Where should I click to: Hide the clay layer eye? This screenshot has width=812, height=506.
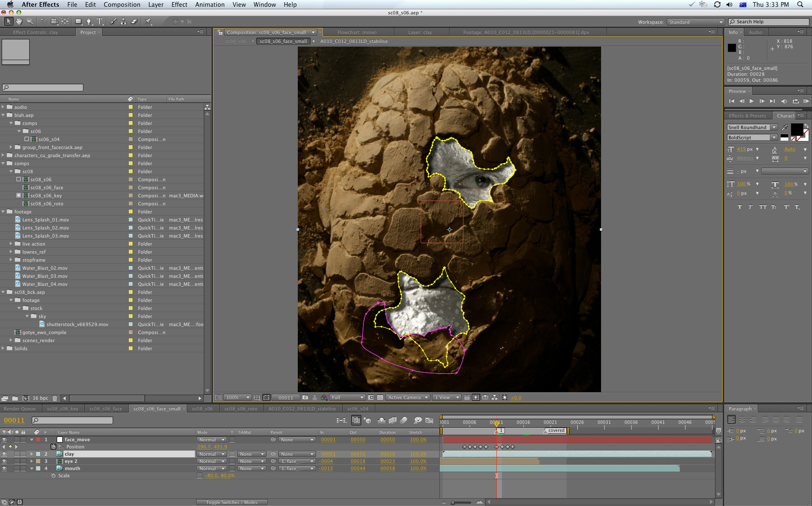(x=4, y=454)
